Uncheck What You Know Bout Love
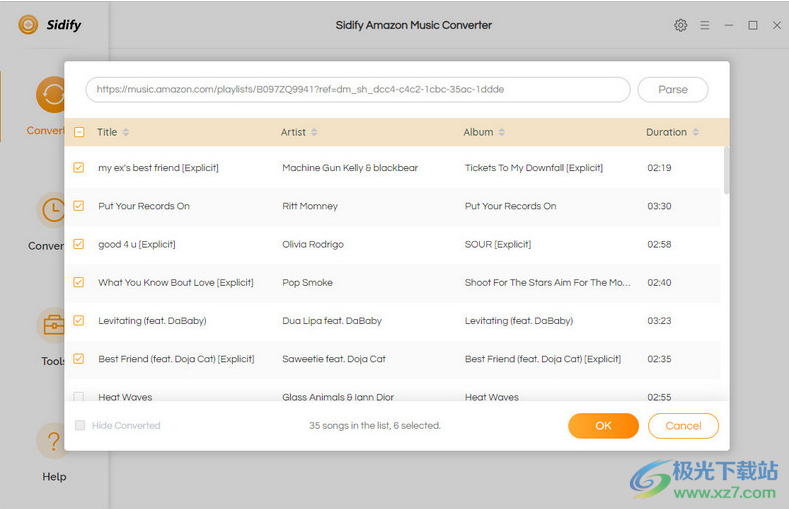This screenshot has width=789, height=509. (x=78, y=282)
